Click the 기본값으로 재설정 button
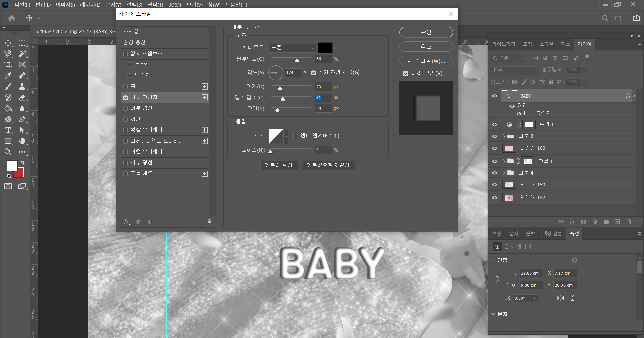The width and height of the screenshot is (644, 338). (328, 165)
